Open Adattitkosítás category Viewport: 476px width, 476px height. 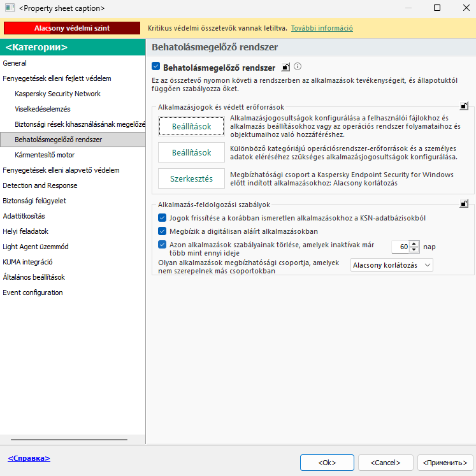click(x=24, y=216)
